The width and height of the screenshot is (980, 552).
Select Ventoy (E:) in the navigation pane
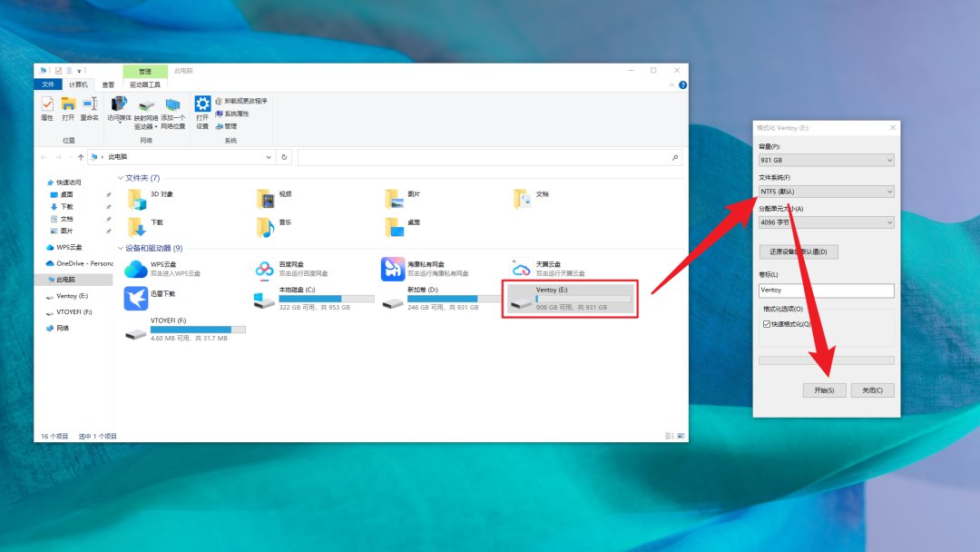[x=67, y=296]
